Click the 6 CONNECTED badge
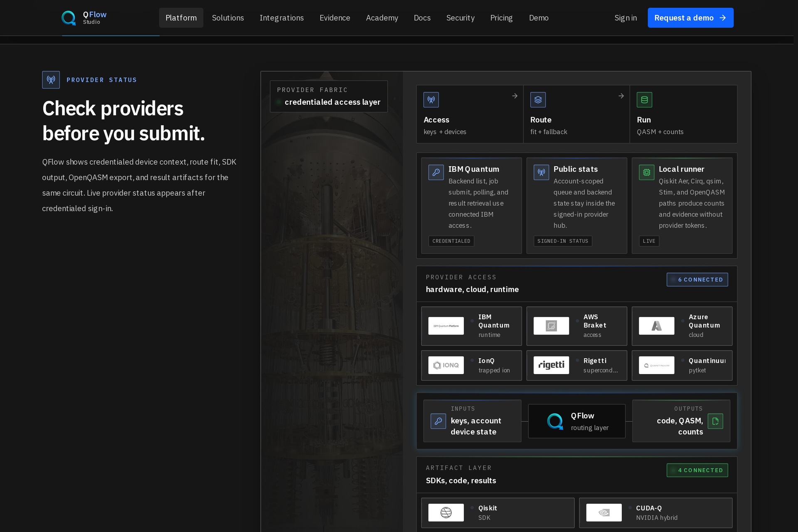798x532 pixels. pos(697,280)
